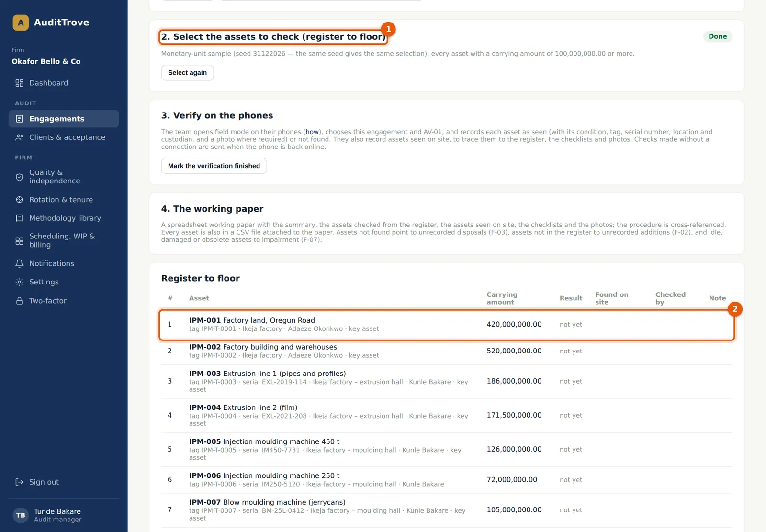766x532 pixels.
Task: Click the Sign out arrow icon
Action: point(19,482)
